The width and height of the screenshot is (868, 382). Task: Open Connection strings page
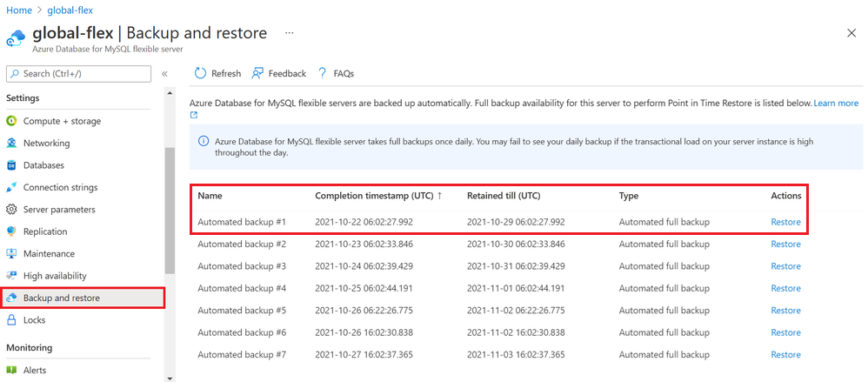coord(60,187)
